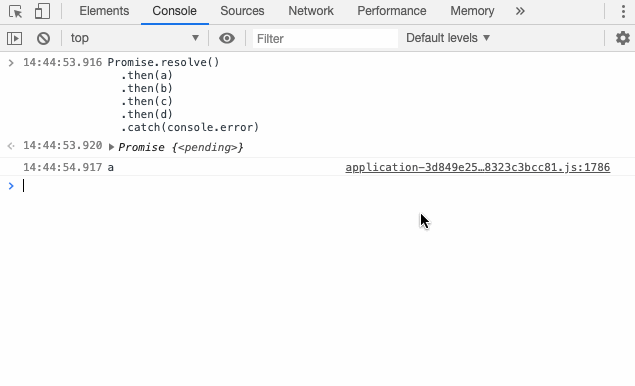The width and height of the screenshot is (635, 386).
Task: Open application-3d849e25 js:1786 source link
Action: pyautogui.click(x=477, y=167)
